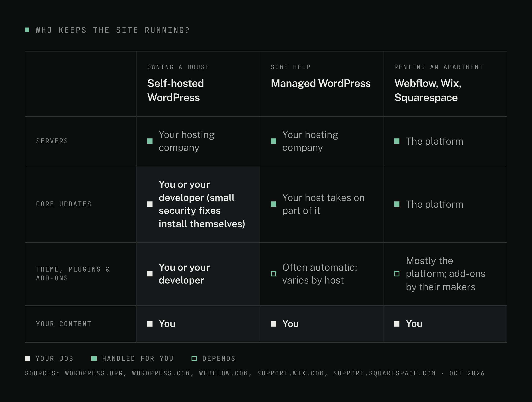The height and width of the screenshot is (402, 532).
Task: Select the 'Self-hosted WordPress' column heading
Action: 176,91
